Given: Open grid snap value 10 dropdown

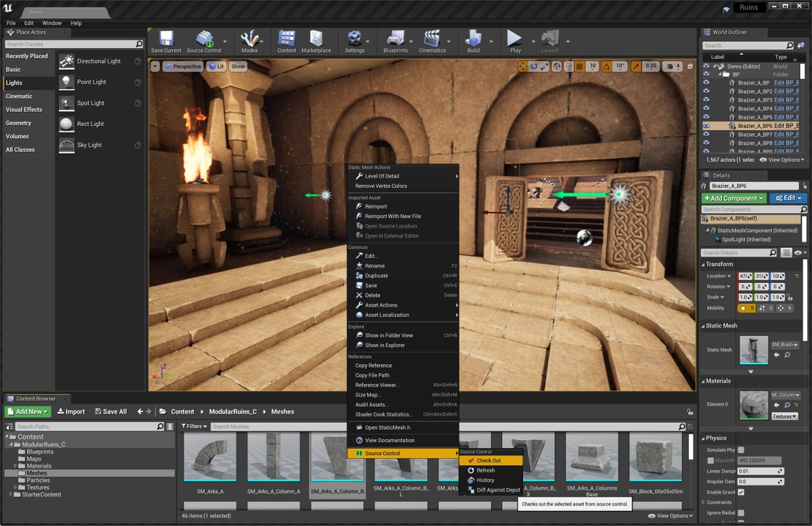Looking at the screenshot, I should pyautogui.click(x=593, y=66).
